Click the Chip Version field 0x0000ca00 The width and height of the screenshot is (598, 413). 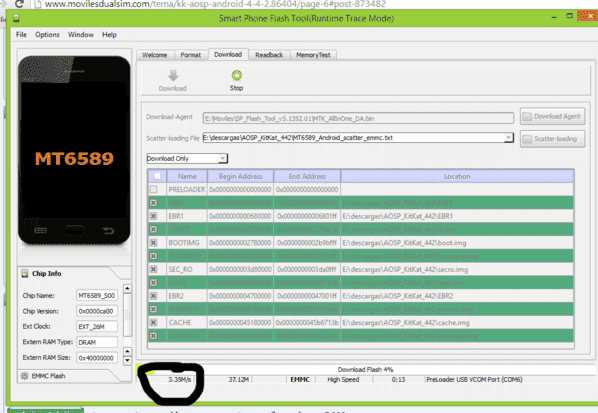coord(97,311)
